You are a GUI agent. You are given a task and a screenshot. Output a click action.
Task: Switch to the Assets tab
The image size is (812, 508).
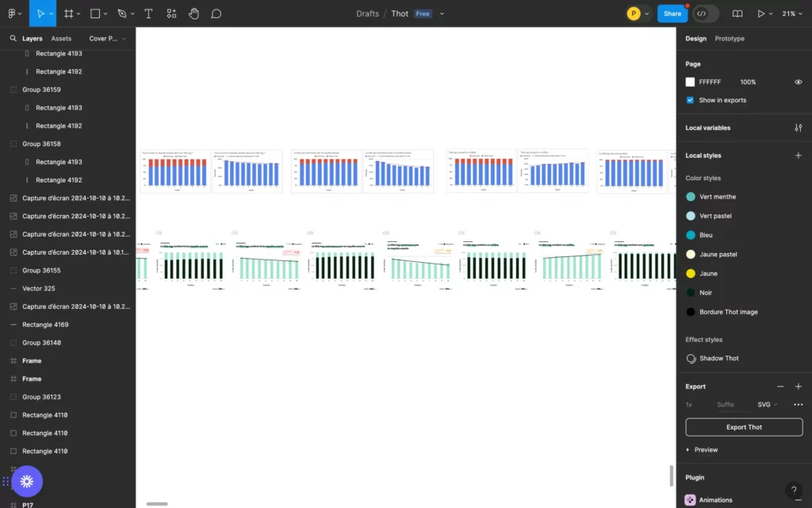(x=61, y=38)
